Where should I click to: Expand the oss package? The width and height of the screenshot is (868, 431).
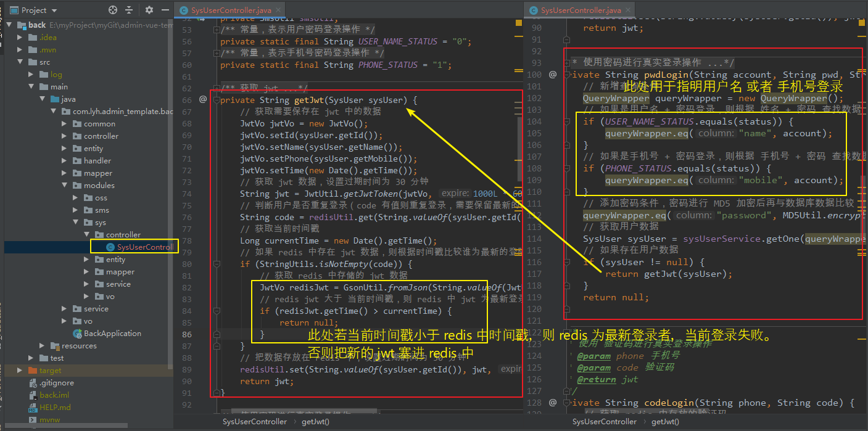pyautogui.click(x=76, y=197)
